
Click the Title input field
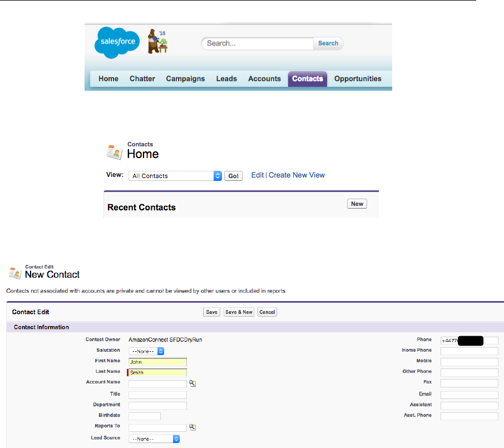coord(157,395)
